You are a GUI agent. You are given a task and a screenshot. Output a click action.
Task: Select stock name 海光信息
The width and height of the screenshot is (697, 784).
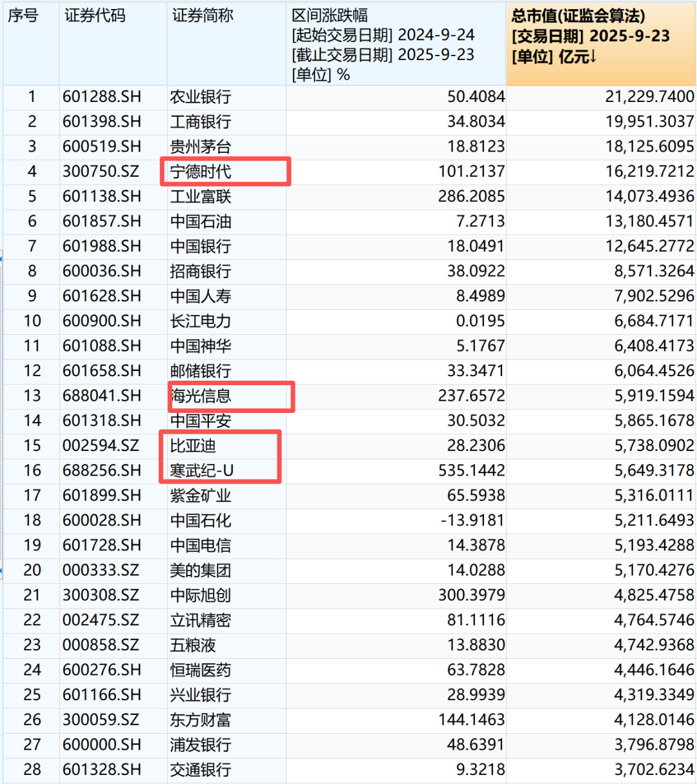click(x=201, y=396)
